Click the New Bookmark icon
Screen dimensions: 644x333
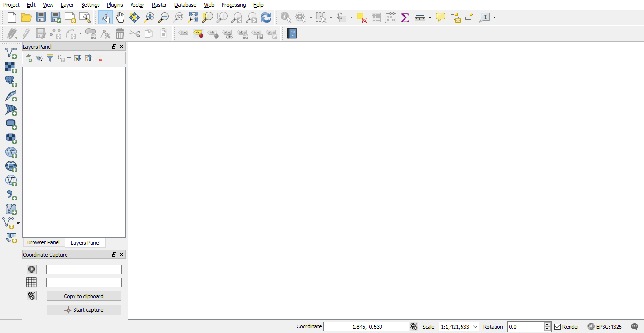click(x=455, y=17)
